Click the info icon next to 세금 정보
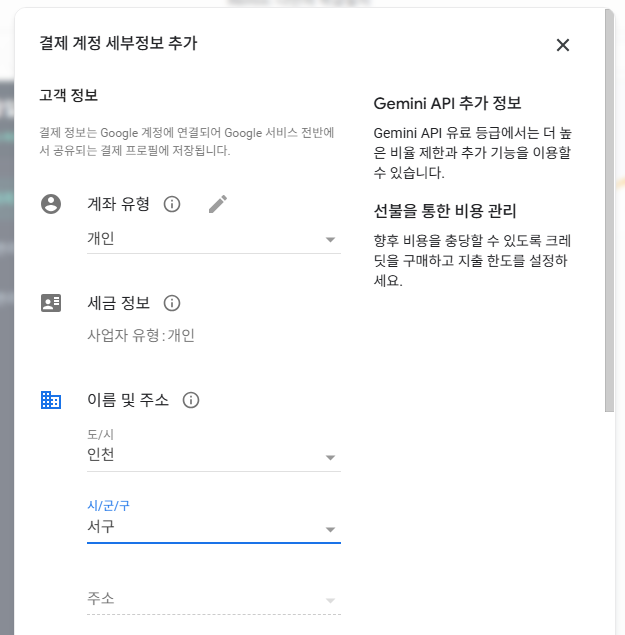The width and height of the screenshot is (625, 635). pos(172,303)
